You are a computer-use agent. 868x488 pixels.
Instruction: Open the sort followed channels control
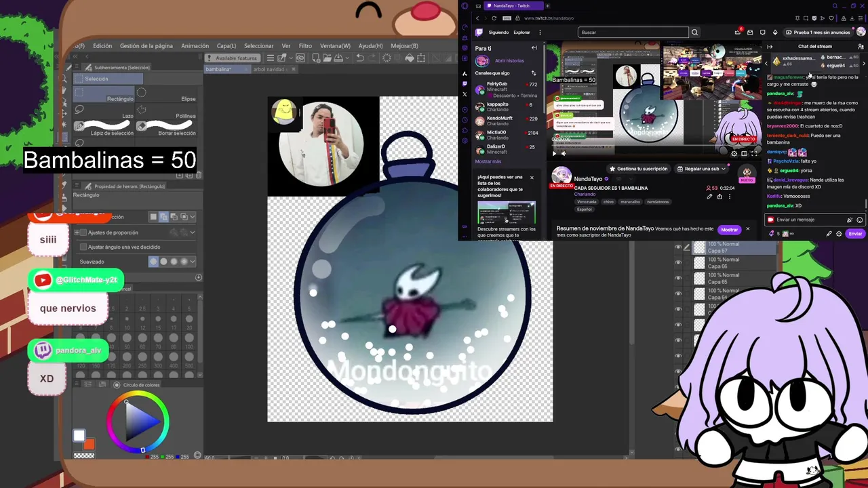[534, 73]
